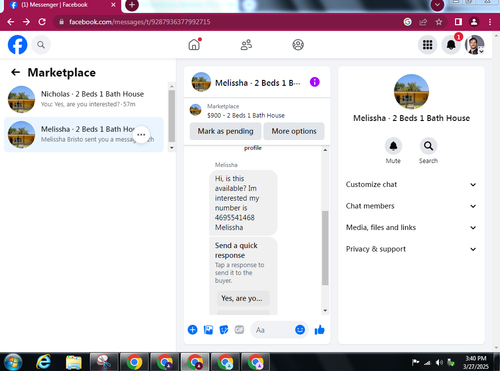Click the conversation list scrollbar thumb
Image resolution: width=500 pixels, height=371 pixels.
(x=172, y=116)
